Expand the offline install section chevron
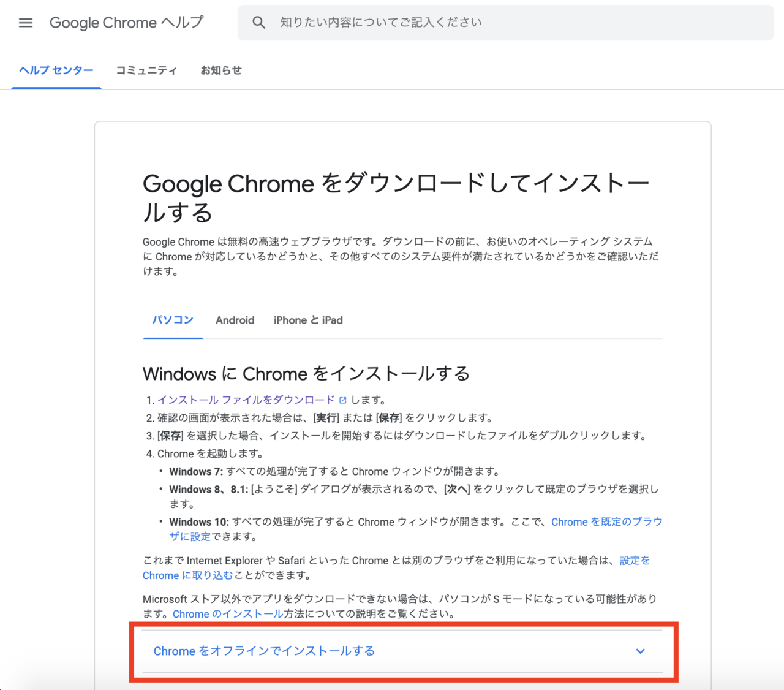The image size is (784, 690). tap(640, 651)
